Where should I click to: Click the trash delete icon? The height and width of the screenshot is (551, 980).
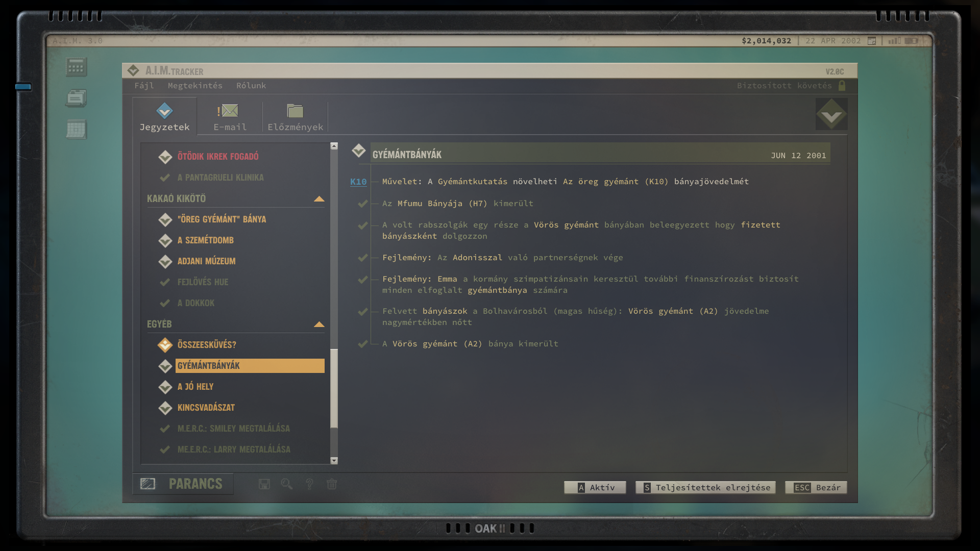coord(332,484)
